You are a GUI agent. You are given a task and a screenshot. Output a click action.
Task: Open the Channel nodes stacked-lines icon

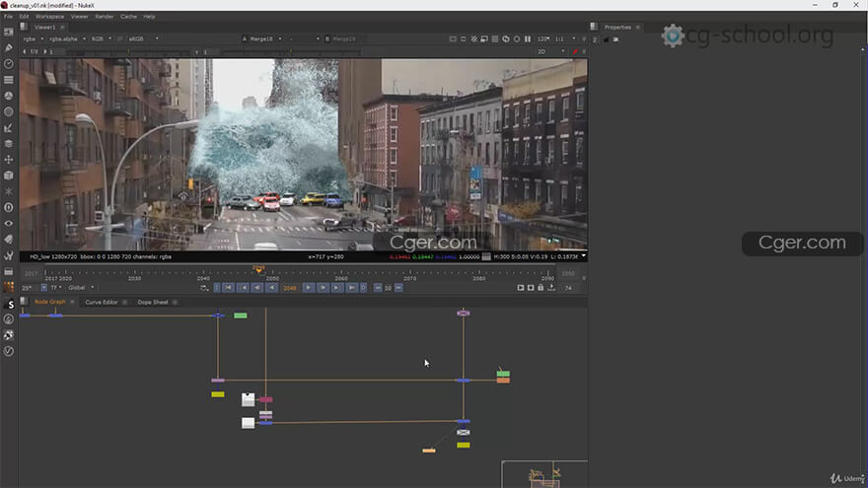(8, 80)
